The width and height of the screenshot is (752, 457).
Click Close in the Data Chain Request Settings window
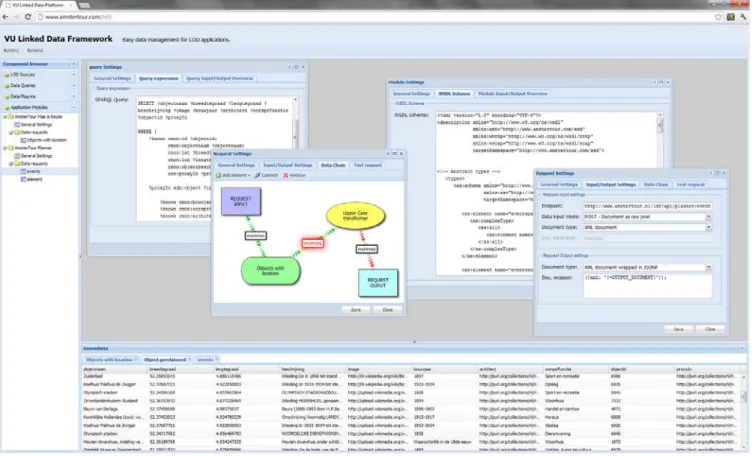click(x=388, y=310)
